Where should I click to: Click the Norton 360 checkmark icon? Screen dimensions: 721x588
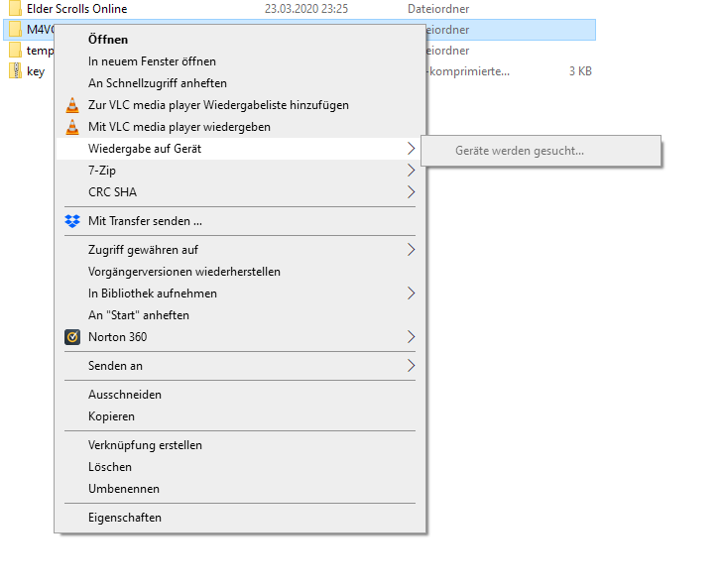click(72, 337)
